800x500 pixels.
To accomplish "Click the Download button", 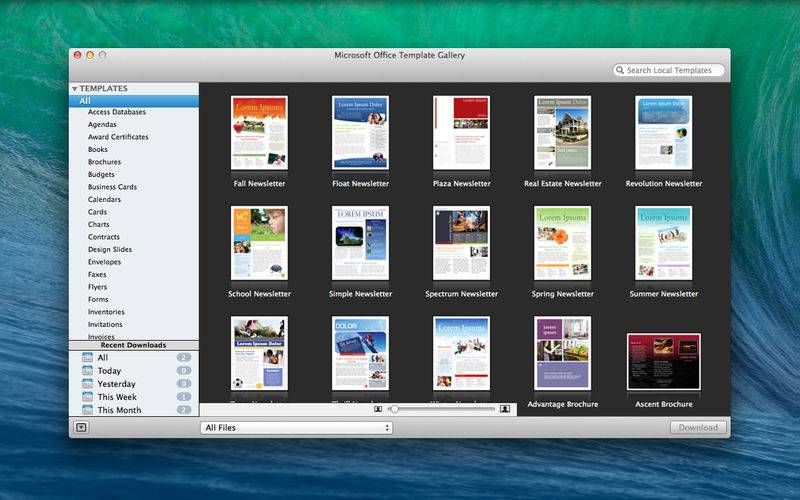I will (x=697, y=428).
